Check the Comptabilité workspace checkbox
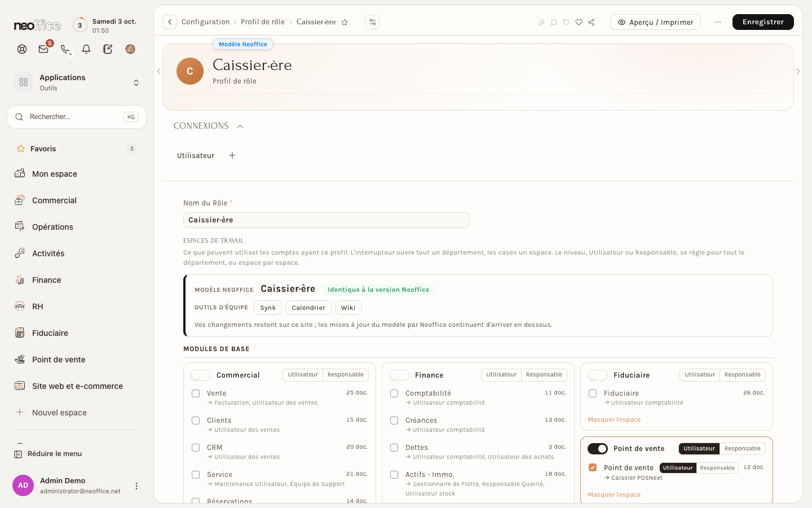Viewport: 812px width, 508px height. pos(394,393)
